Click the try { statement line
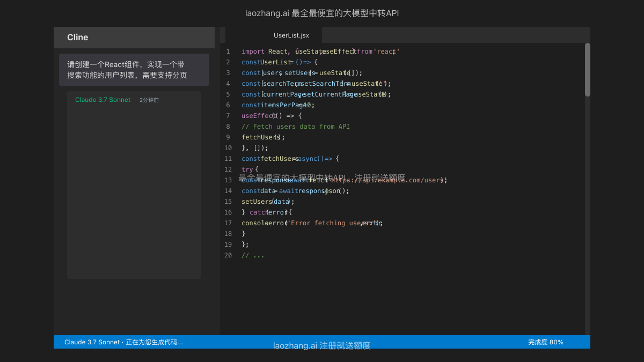The width and height of the screenshot is (644, 362). click(x=250, y=169)
